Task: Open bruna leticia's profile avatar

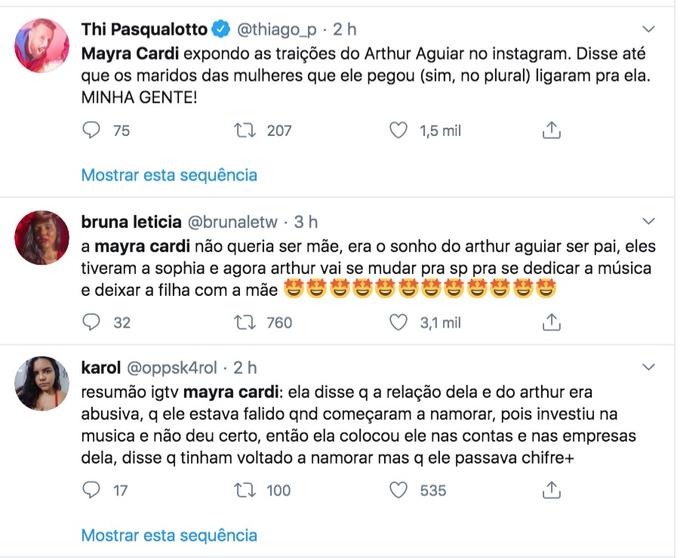Action: (x=43, y=238)
